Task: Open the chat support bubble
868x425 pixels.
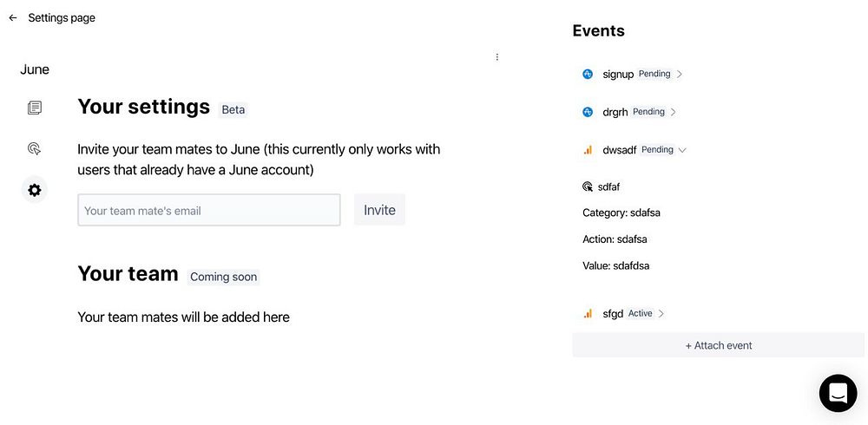Action: [x=838, y=393]
